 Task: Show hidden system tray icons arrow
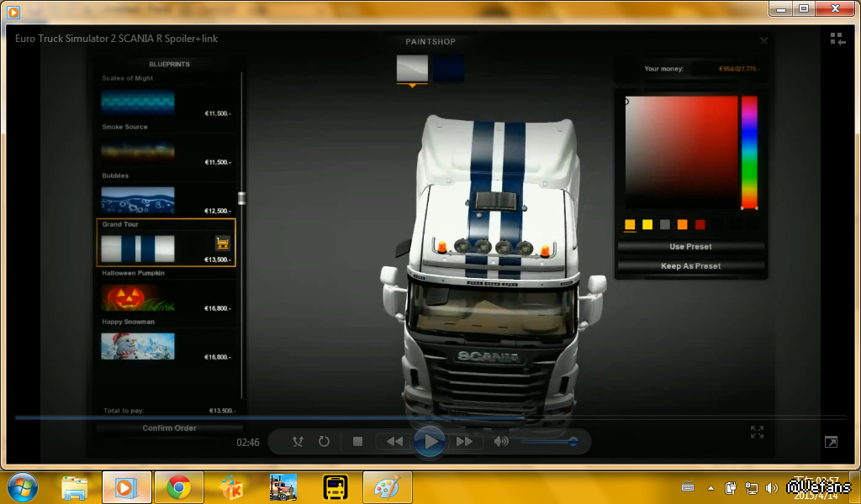coord(710,487)
